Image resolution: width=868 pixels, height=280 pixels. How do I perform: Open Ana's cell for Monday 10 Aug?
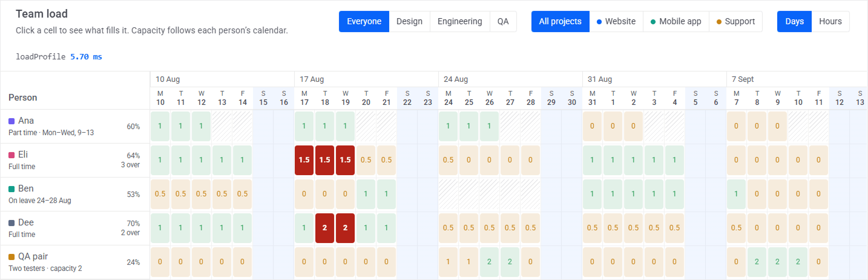tap(160, 126)
